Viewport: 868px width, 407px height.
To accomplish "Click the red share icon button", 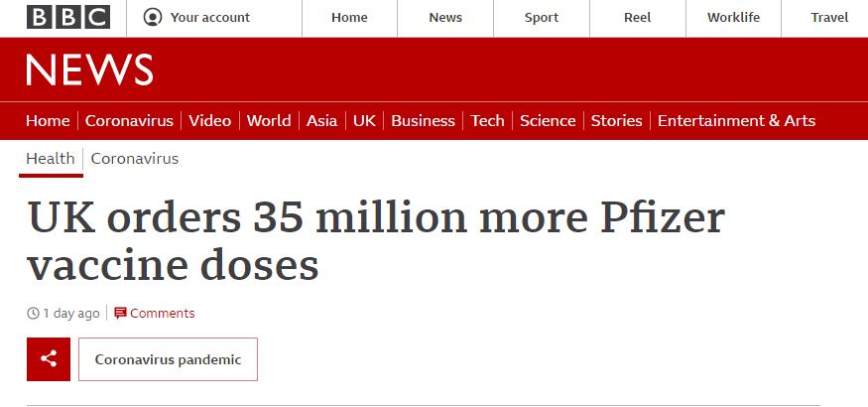I will pyautogui.click(x=49, y=358).
